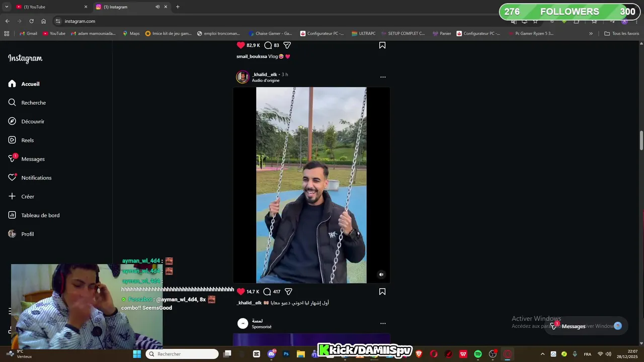Viewport: 644px width, 362px height.
Task: Mute the Instagram tab audio
Action: [x=157, y=7]
